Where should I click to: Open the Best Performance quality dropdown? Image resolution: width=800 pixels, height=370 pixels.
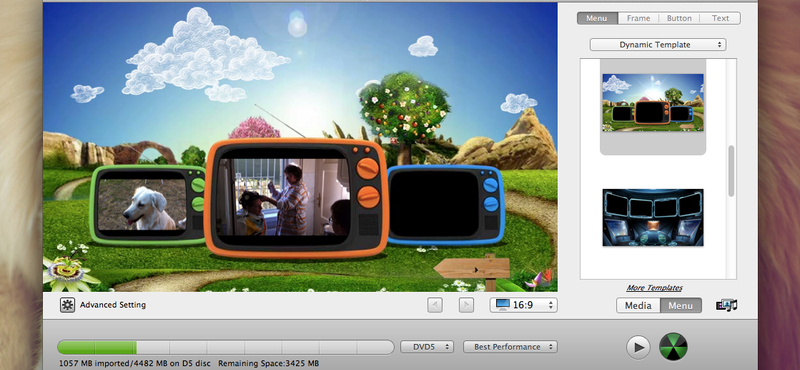(510, 347)
